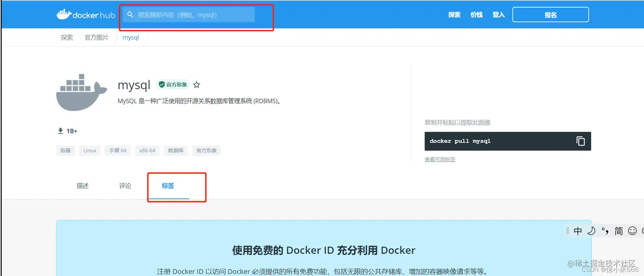Viewport: 644px width, 276px height.
Task: Switch to the 描述 tab
Action: tap(83, 186)
